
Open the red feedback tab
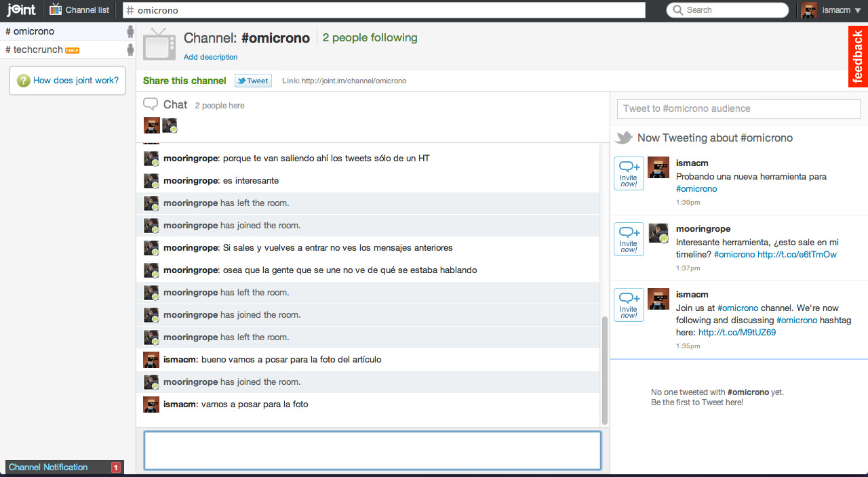pos(858,57)
